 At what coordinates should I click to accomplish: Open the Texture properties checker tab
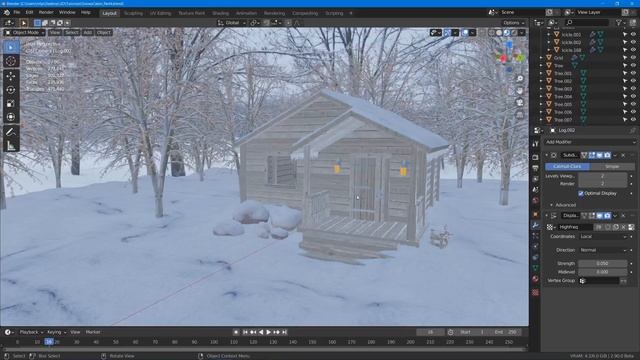point(536,293)
